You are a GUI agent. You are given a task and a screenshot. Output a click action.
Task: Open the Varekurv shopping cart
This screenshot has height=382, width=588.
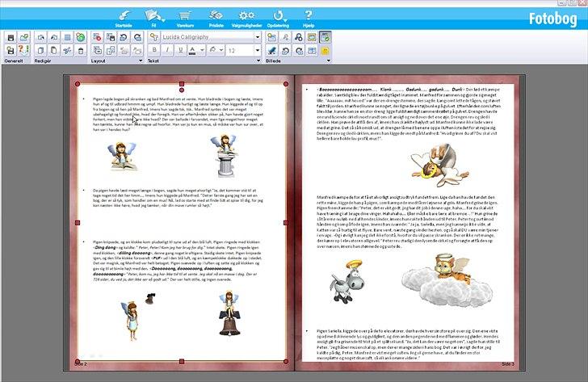(x=185, y=19)
